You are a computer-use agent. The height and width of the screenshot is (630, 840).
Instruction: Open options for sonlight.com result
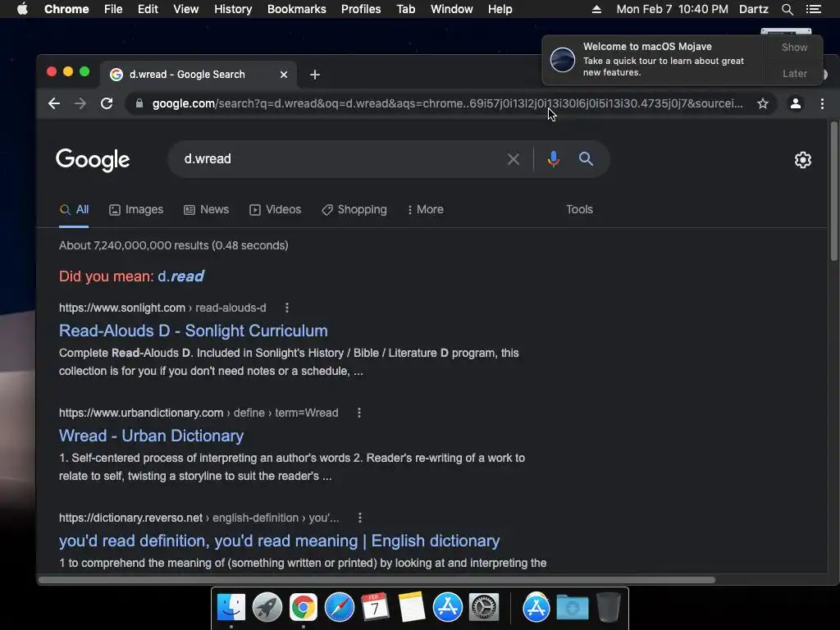[x=287, y=308]
